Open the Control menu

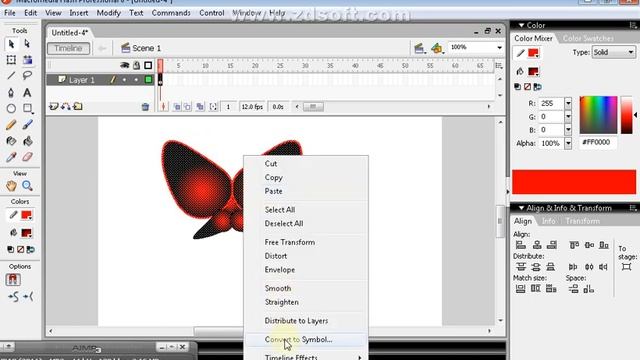pyautogui.click(x=211, y=13)
